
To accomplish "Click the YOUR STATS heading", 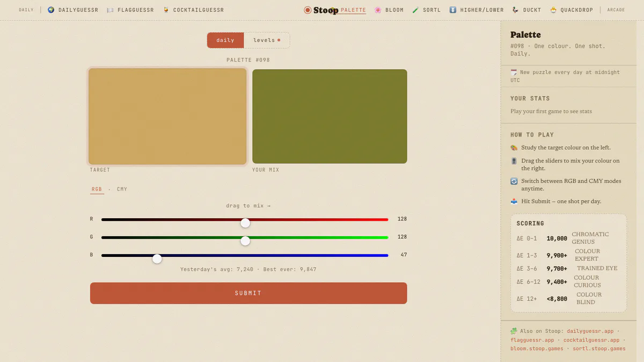I will point(530,99).
